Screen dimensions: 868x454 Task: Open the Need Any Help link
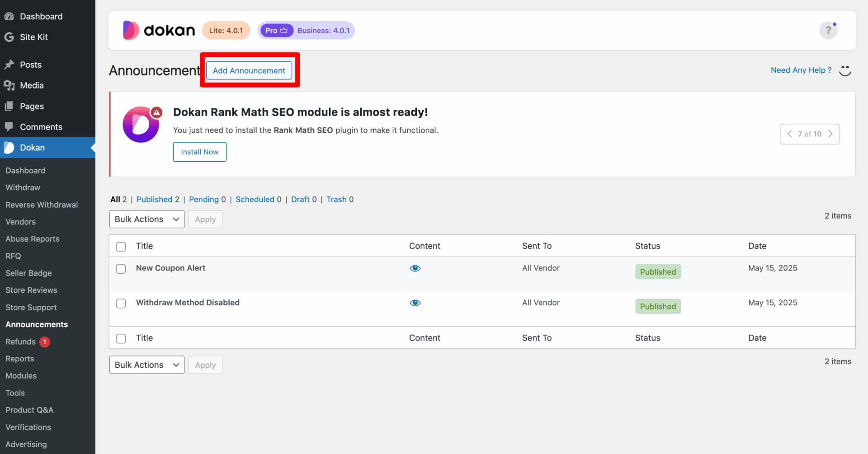click(801, 70)
